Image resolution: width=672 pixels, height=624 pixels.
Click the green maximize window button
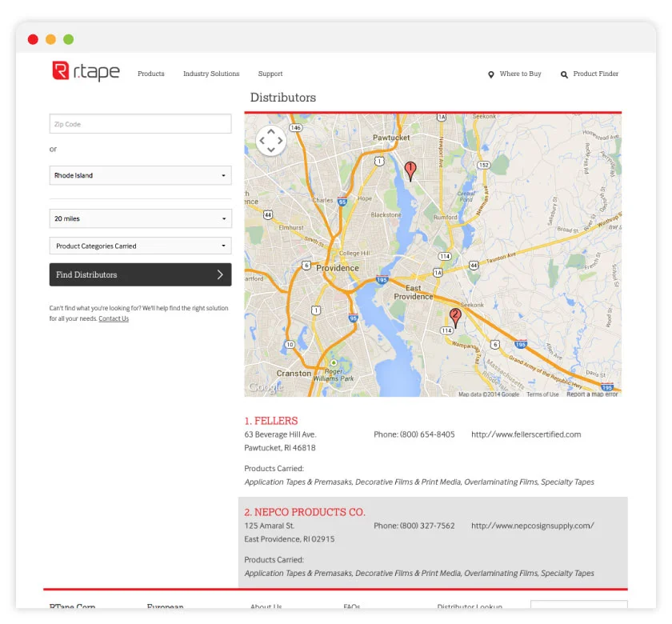click(x=69, y=39)
